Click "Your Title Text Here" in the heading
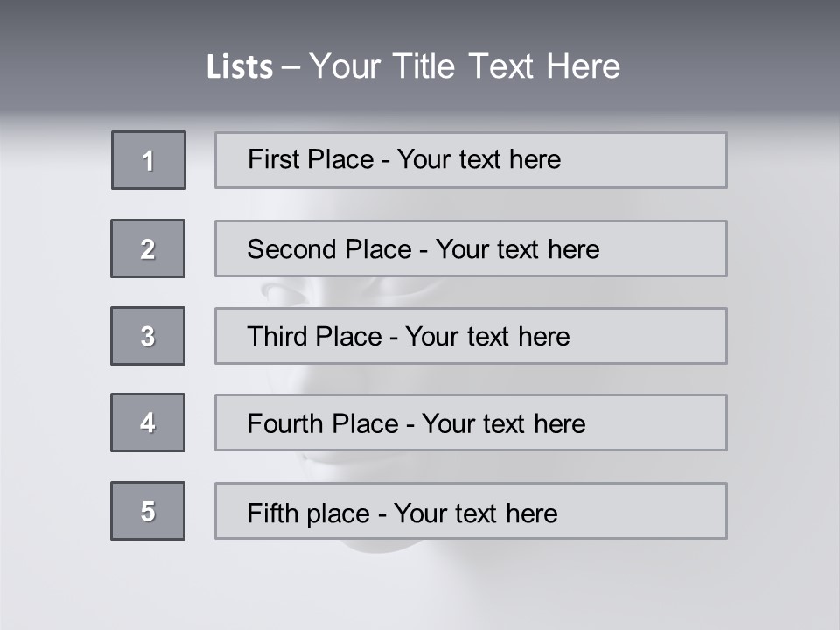The image size is (840, 630). 465,66
